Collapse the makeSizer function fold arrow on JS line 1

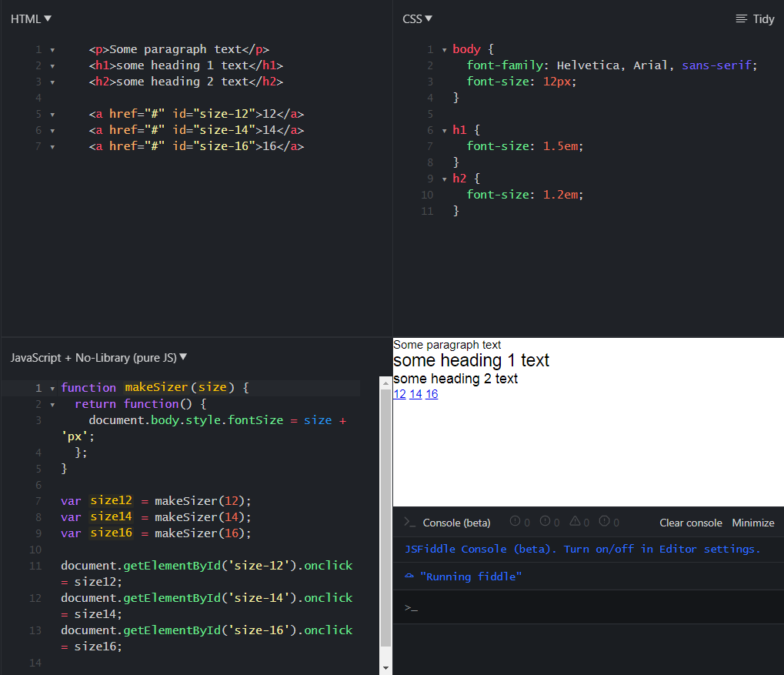(x=52, y=388)
